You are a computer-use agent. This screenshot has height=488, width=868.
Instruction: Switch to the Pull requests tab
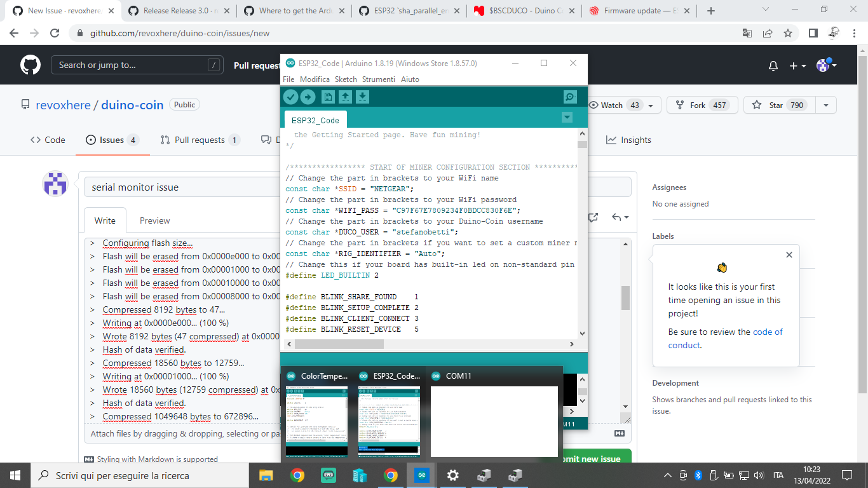pyautogui.click(x=200, y=140)
